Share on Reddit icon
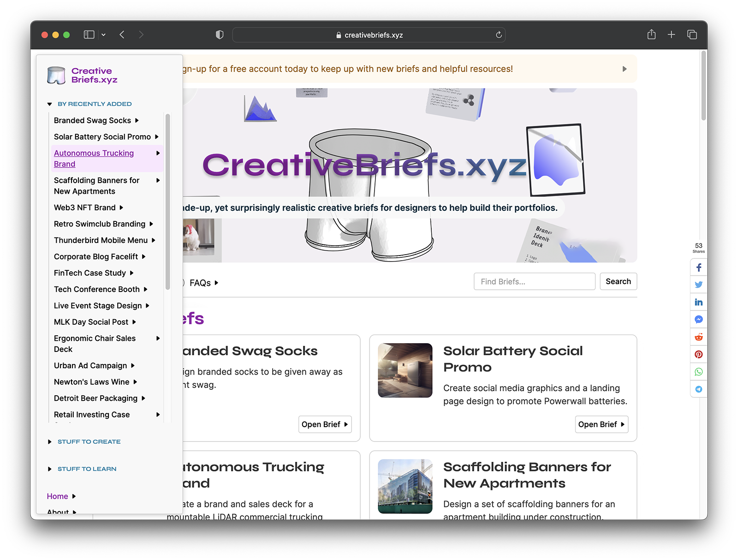Screen dimensions: 738x560 699,337
